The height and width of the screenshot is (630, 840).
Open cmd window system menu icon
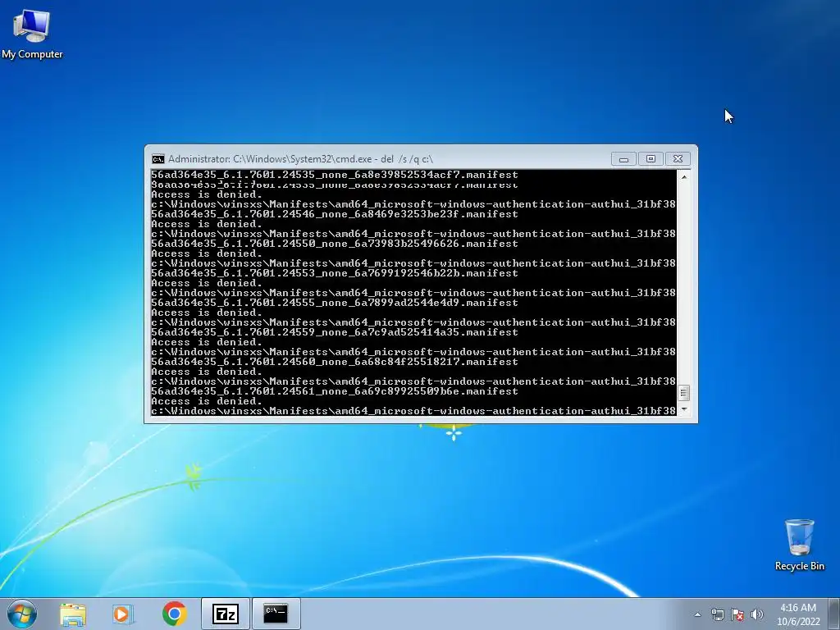coord(158,159)
